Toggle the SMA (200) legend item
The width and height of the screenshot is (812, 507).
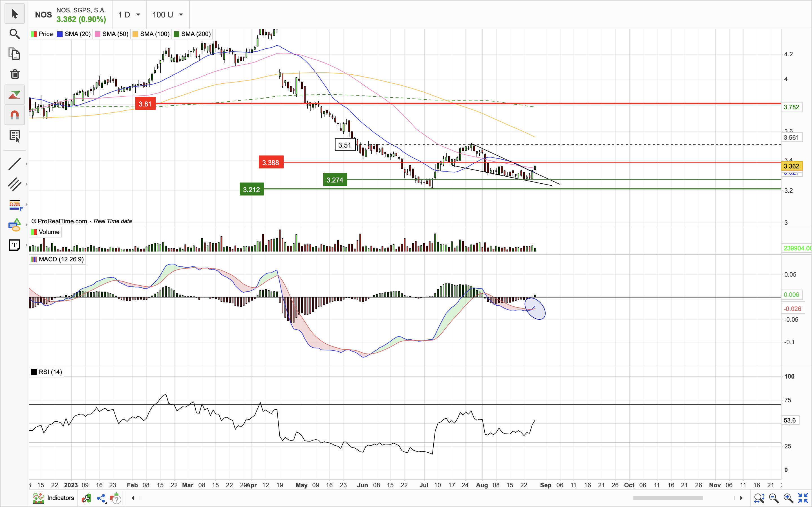coord(192,34)
